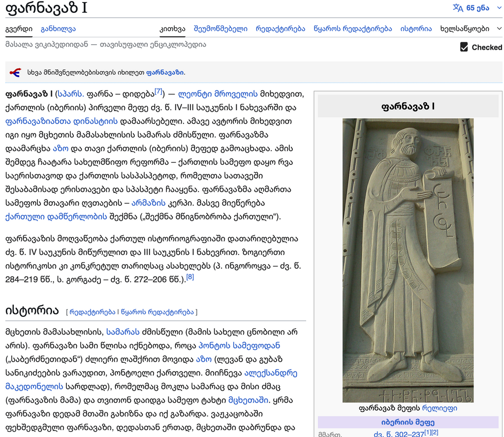Open the მცხეთაში link
This screenshot has height=437, width=504.
[x=249, y=401]
